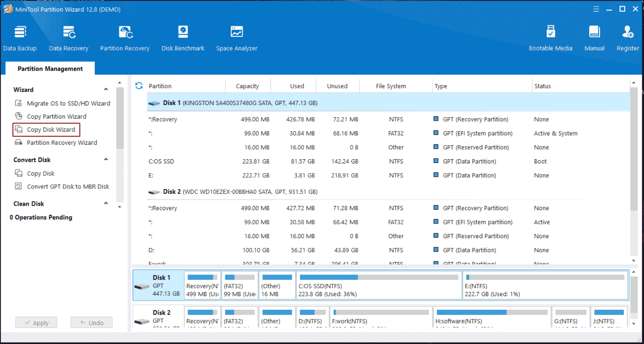Open the Partition Recovery tool

pos(125,39)
